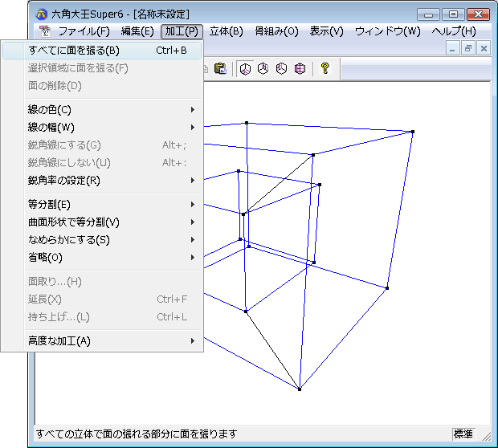Maximize the 六角大王Super6 main window
The height and width of the screenshot is (448, 498).
coord(453,14)
